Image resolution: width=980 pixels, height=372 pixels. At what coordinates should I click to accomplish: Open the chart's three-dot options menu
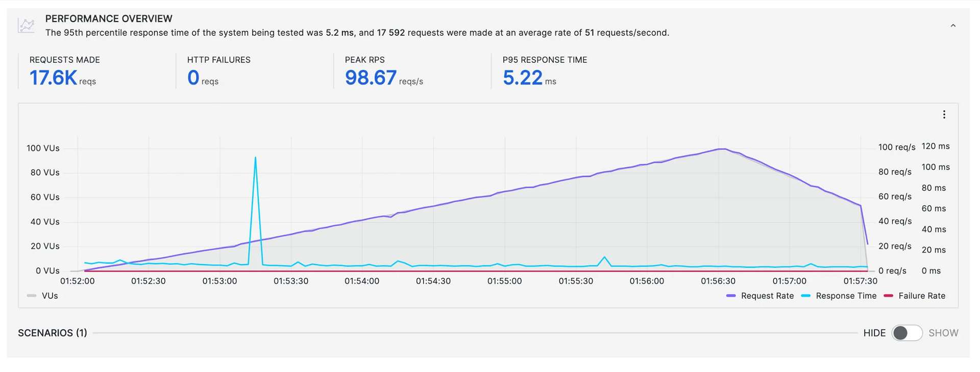click(944, 114)
